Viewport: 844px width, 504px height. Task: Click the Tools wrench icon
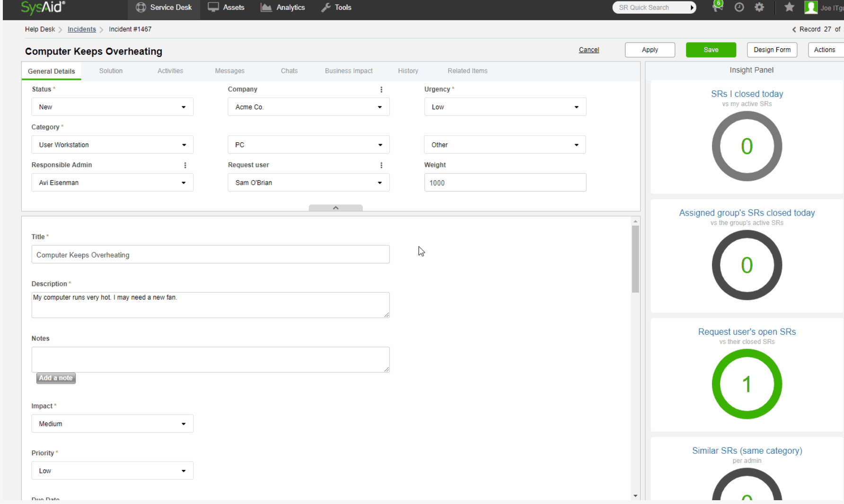click(326, 8)
